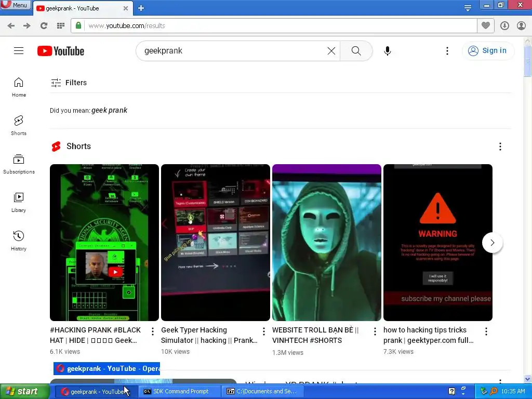
Task: Open the Windows start menu
Action: tap(24, 391)
